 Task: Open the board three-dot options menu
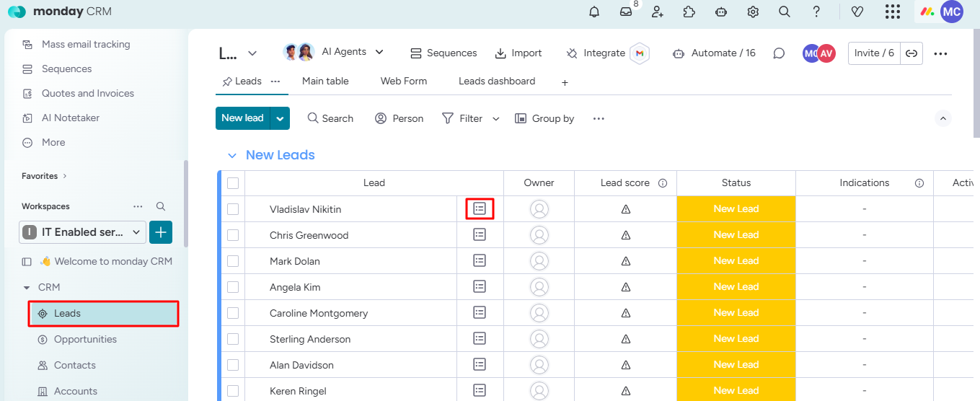click(x=940, y=53)
